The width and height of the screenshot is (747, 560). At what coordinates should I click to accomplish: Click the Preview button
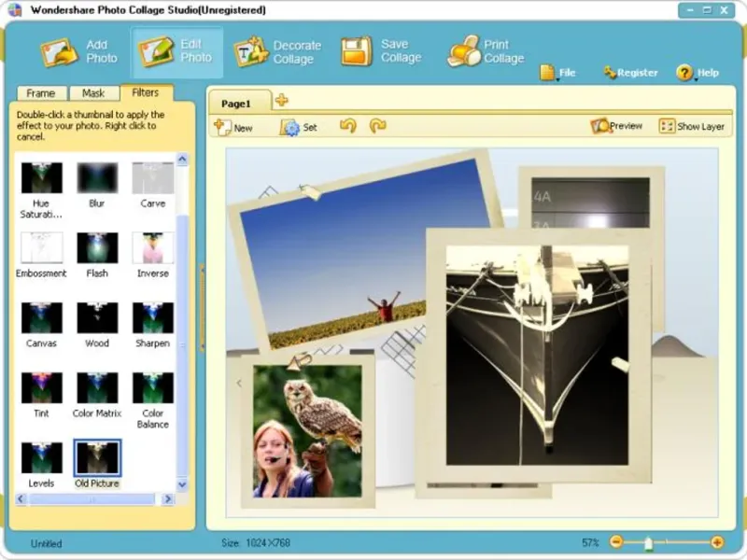tap(616, 126)
